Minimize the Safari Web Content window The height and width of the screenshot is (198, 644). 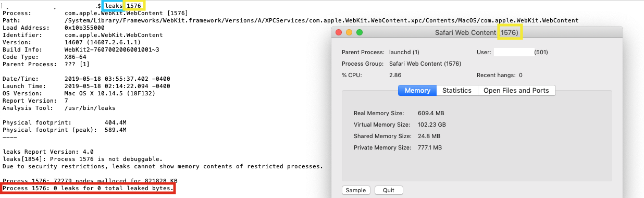tap(349, 32)
